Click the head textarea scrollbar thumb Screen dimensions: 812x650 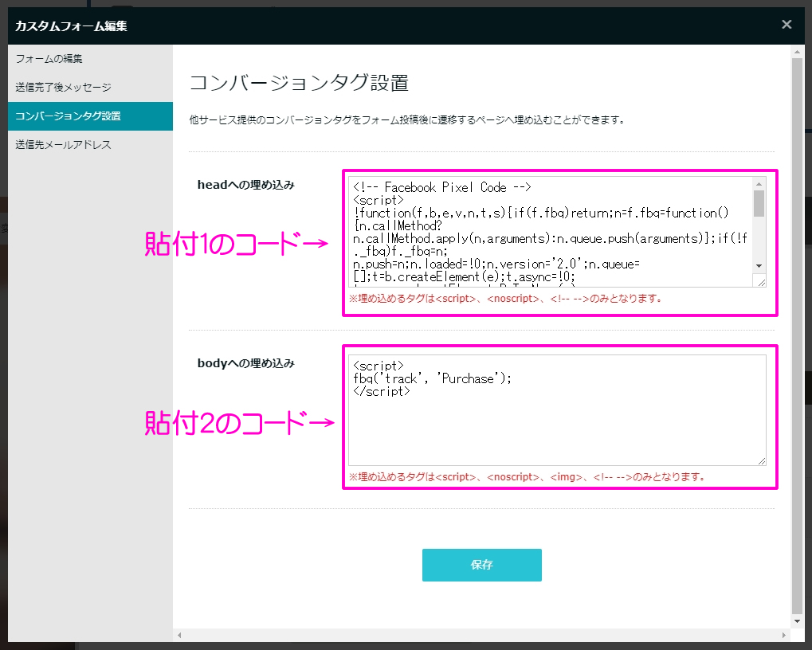click(x=759, y=204)
